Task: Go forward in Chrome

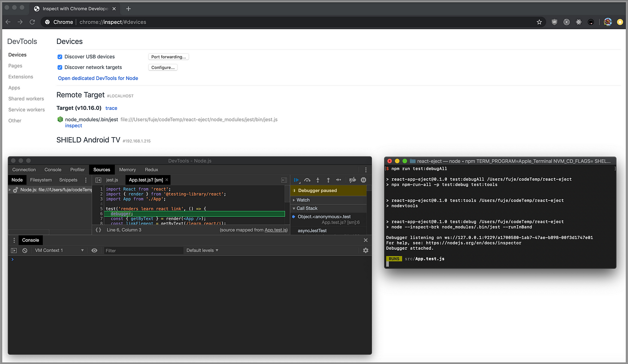Action: tap(20, 22)
